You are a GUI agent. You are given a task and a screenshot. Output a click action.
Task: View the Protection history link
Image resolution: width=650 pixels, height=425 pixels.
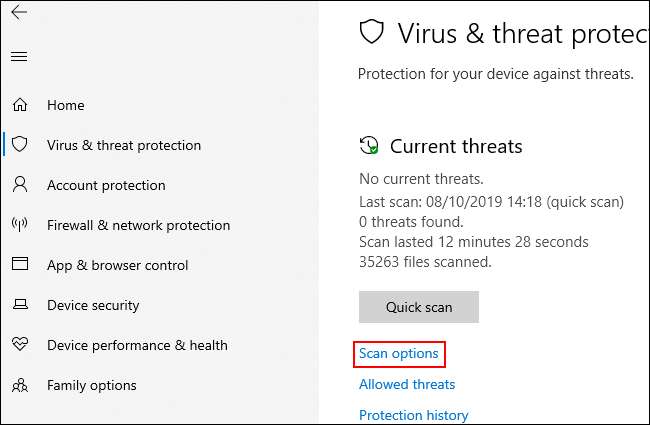(x=413, y=415)
